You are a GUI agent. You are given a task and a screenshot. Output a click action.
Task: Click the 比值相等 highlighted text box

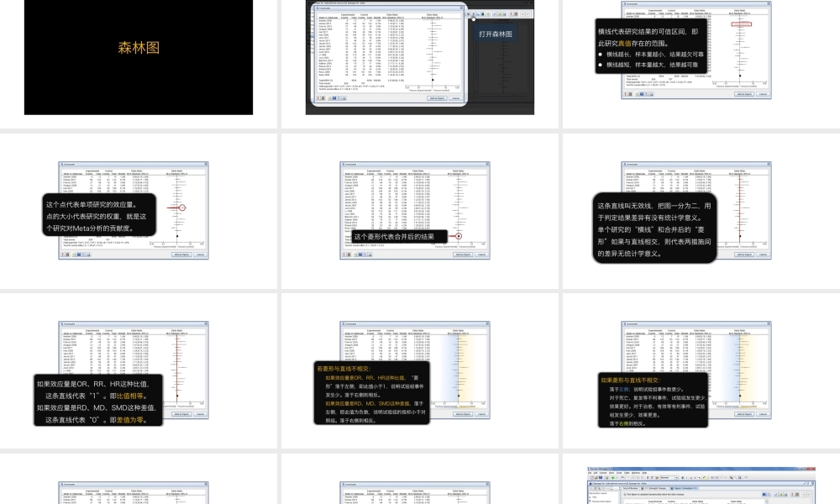pos(97,402)
